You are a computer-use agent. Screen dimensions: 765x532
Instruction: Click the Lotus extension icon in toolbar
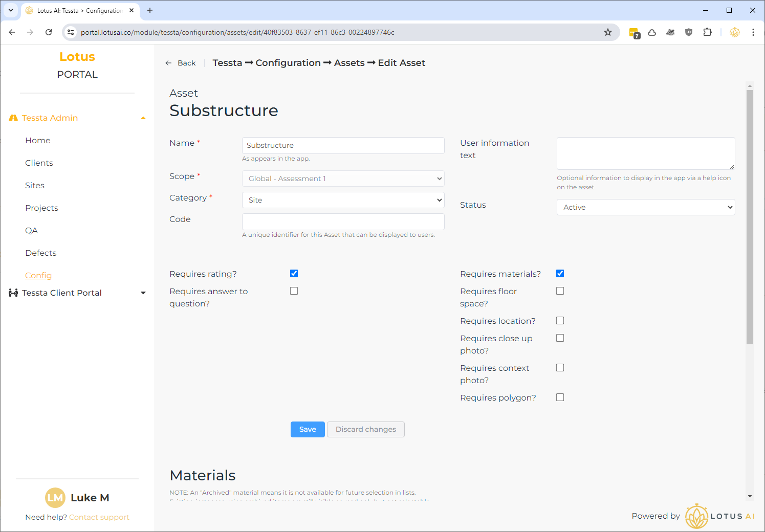734,32
